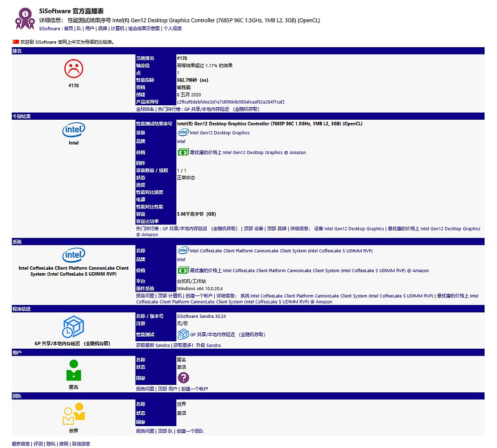Click the purple question mark country icon
497x448 pixels.
(x=183, y=378)
